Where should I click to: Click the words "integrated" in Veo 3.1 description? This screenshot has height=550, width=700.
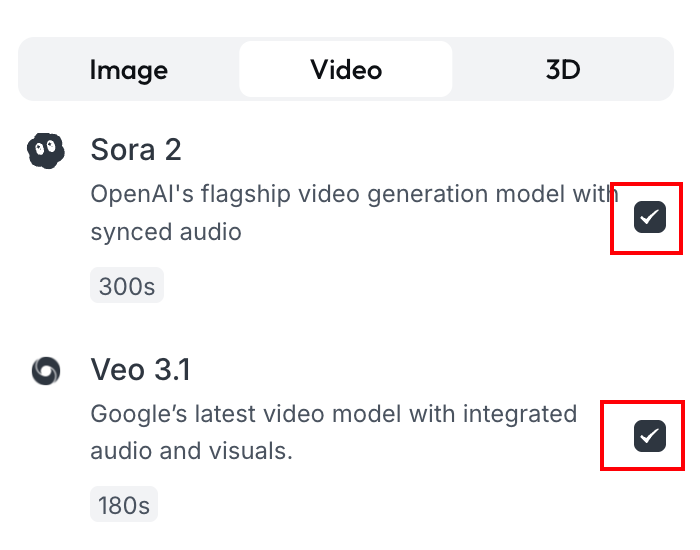[x=519, y=413]
